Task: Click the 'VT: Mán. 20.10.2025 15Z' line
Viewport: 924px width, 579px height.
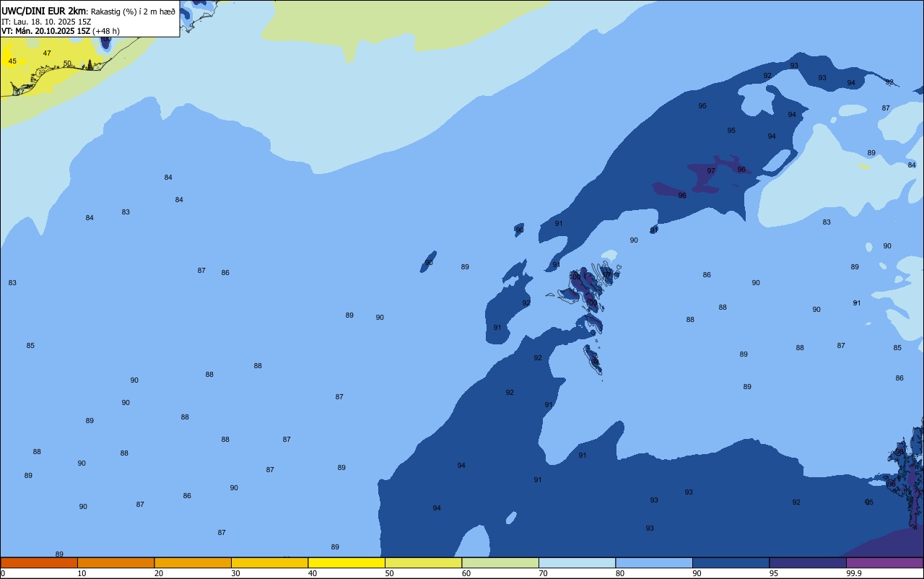Action: point(45,31)
